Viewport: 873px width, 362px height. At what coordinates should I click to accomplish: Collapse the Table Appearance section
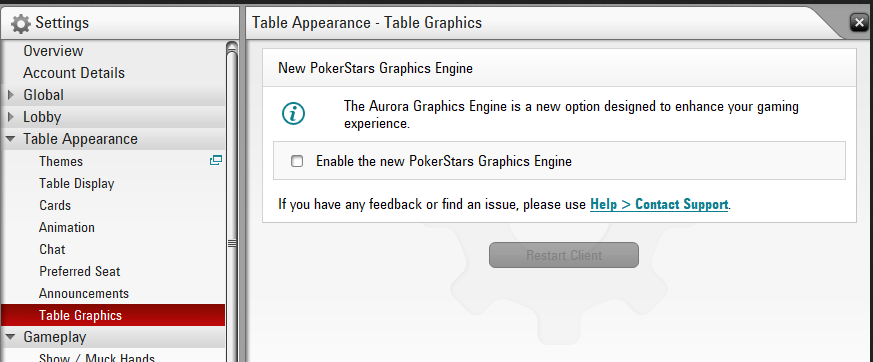pos(11,139)
